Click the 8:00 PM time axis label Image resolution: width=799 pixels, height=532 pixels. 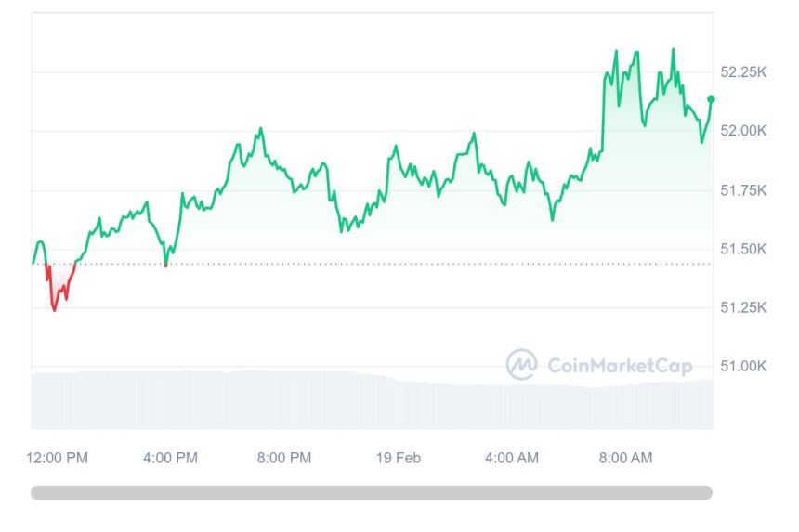pyautogui.click(x=284, y=458)
